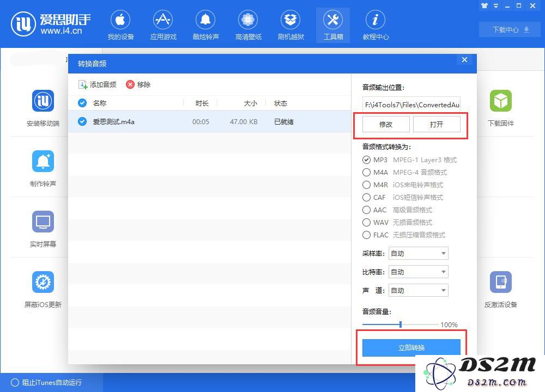545x392 pixels.
Task: Click the red 移除 remove icon
Action: [130, 84]
